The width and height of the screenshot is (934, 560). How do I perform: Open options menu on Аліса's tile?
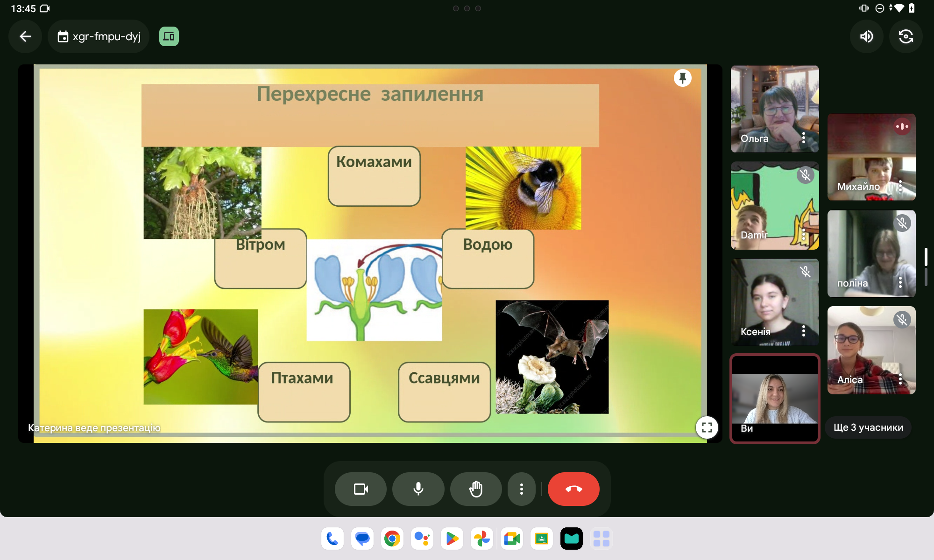(900, 379)
